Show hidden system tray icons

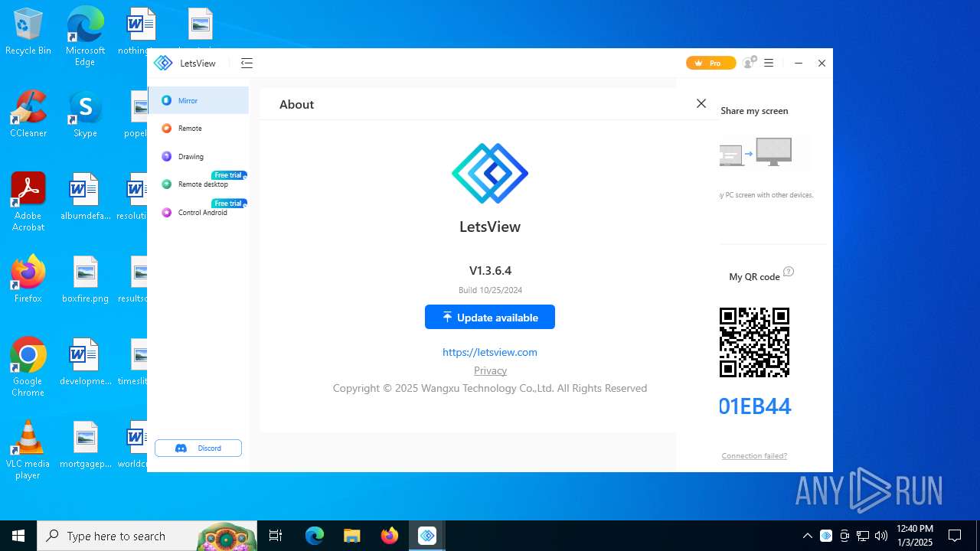808,536
